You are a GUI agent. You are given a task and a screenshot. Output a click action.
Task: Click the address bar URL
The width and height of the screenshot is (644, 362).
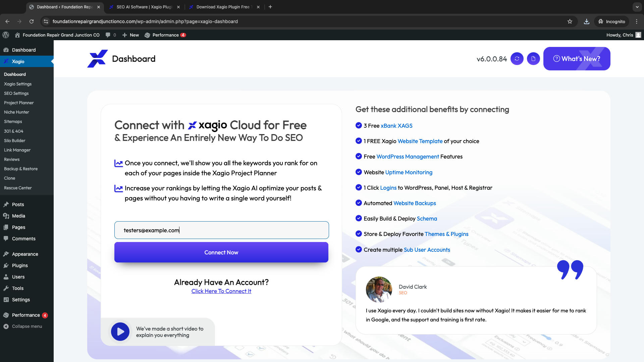[145, 21]
